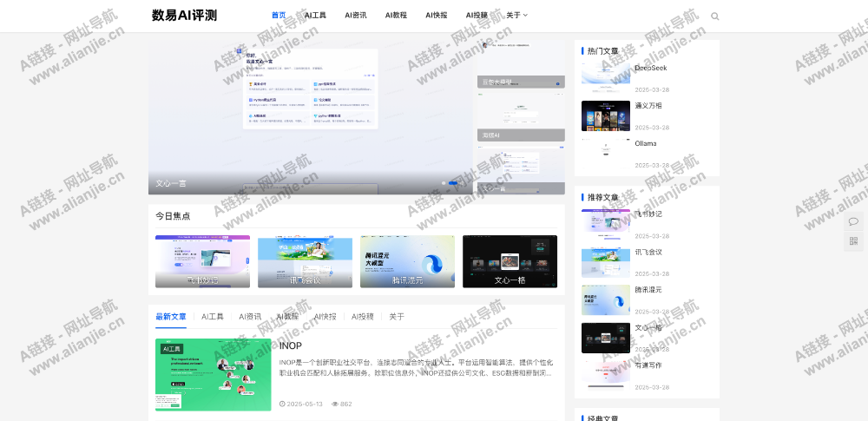Expand the 关于 dropdown in top navigation
The height and width of the screenshot is (421, 868).
pyautogui.click(x=517, y=16)
